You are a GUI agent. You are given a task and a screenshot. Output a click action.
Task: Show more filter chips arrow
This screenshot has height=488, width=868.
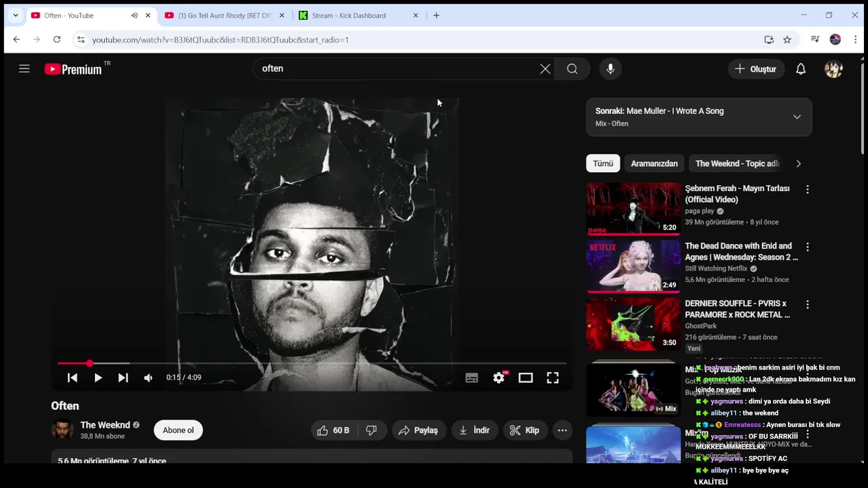798,163
